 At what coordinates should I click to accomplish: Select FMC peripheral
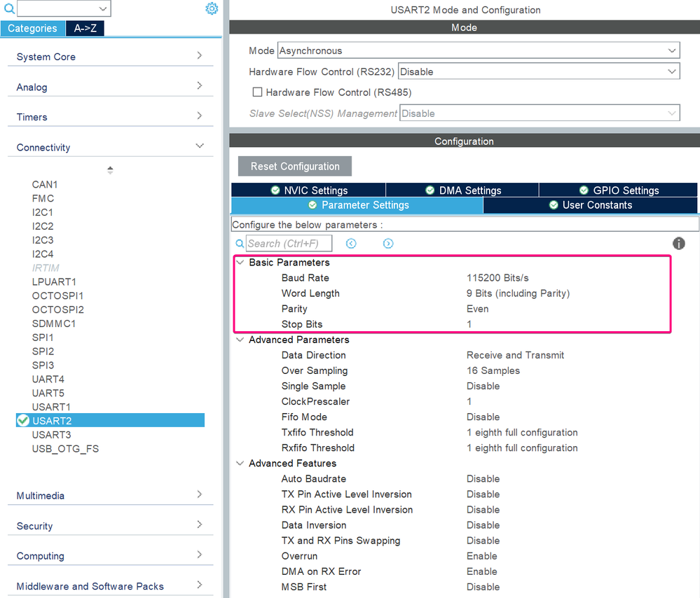[x=43, y=198]
